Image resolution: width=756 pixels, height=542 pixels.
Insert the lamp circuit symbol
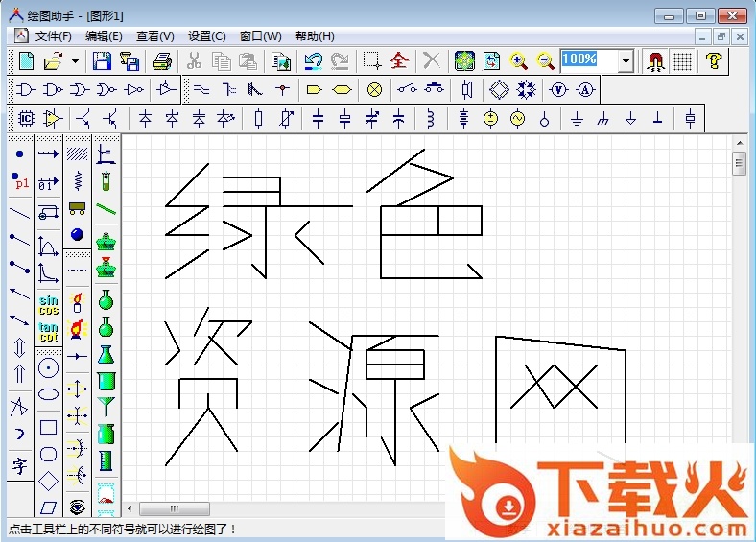pos(374,90)
